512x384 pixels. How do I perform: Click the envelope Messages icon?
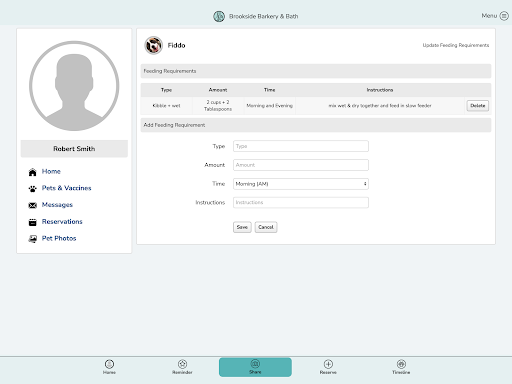coord(32,205)
